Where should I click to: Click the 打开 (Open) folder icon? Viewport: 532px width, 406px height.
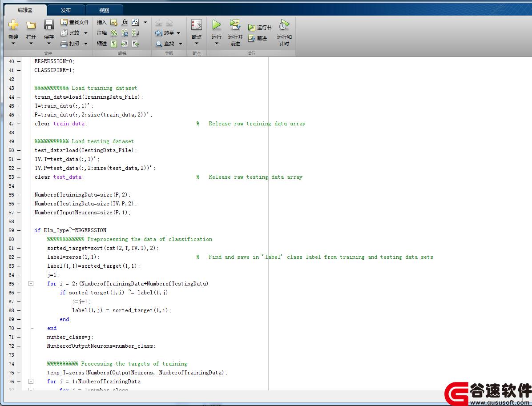(x=31, y=25)
